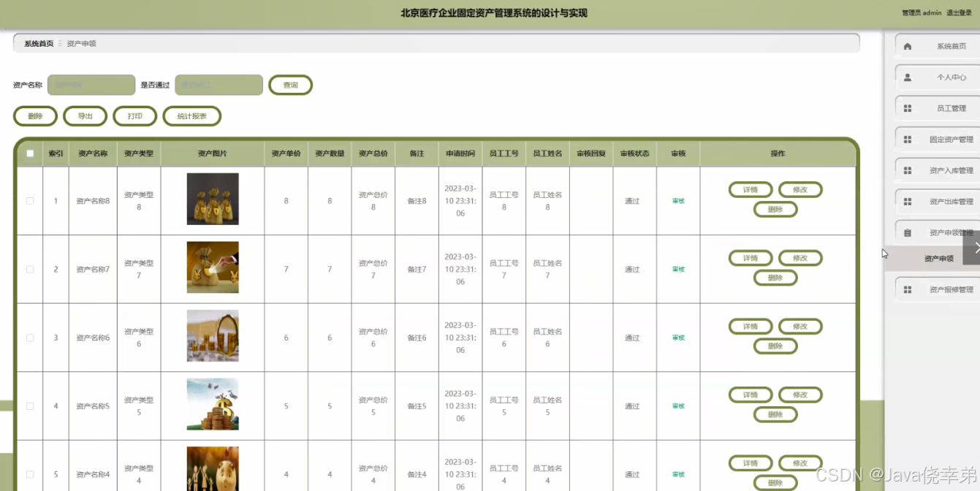Click the 审核 link in row 5
Viewport: 980px width, 491px height.
click(678, 474)
